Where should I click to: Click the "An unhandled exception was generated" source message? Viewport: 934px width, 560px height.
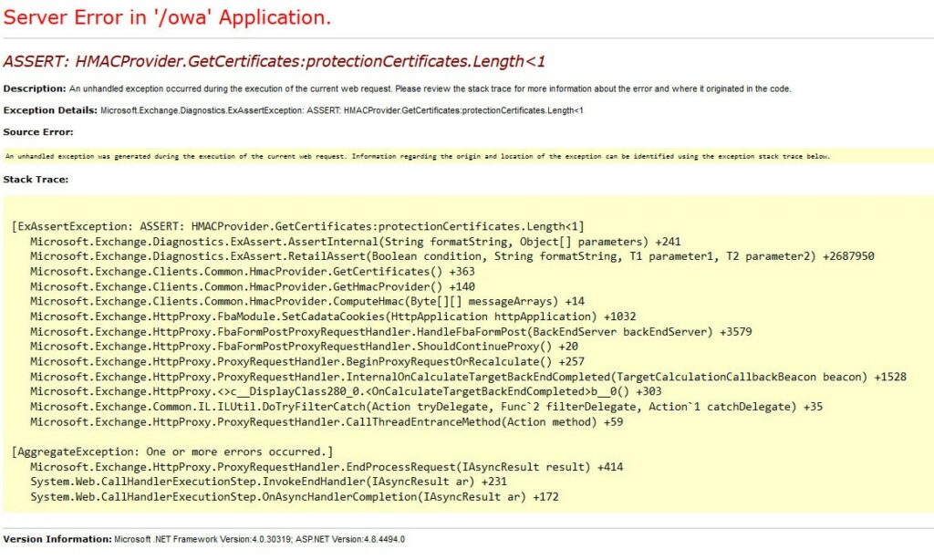coord(418,156)
